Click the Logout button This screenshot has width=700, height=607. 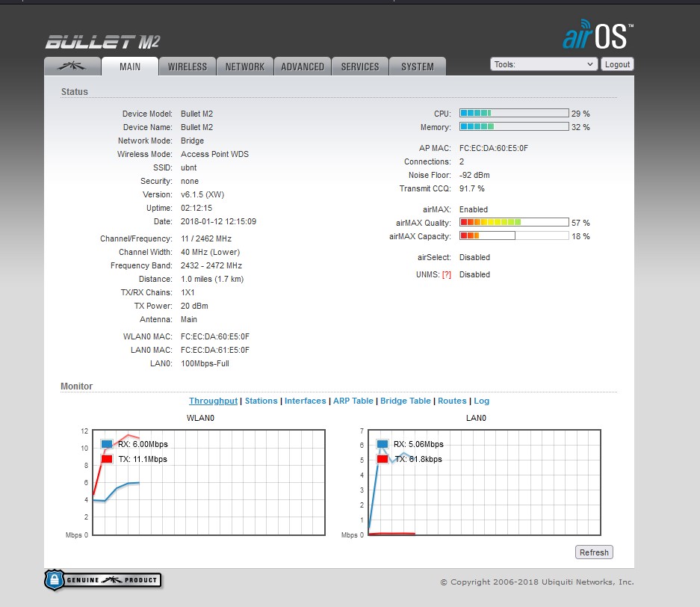coord(617,64)
